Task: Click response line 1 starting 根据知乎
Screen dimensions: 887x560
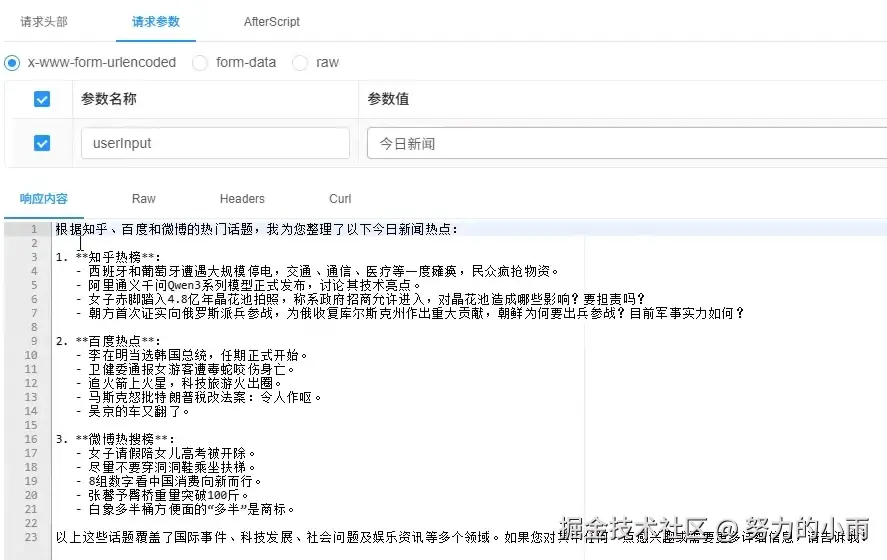Action: (x=256, y=229)
